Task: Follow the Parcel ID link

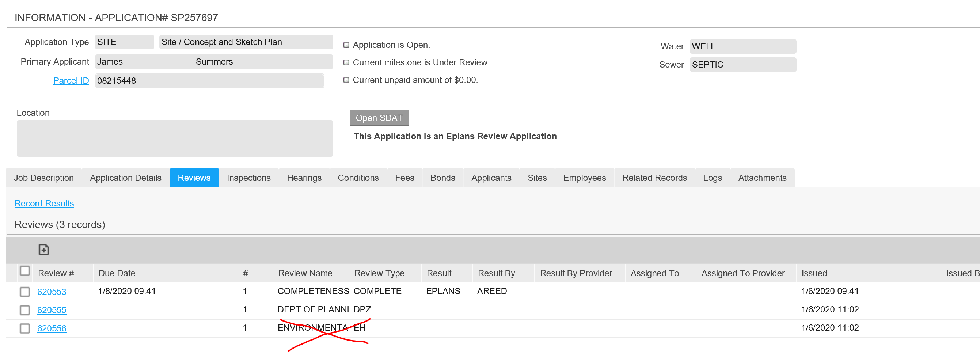Action: point(71,81)
